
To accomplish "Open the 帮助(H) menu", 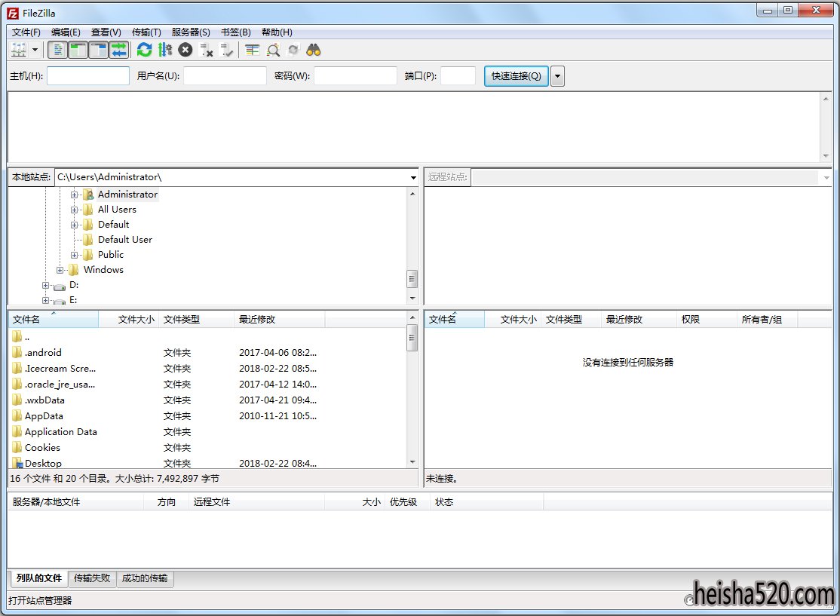I will (x=277, y=32).
